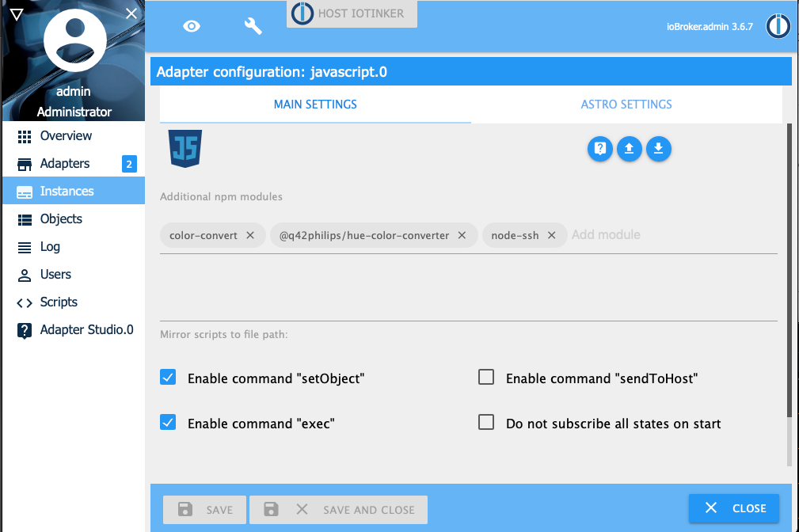Remove the @q42philips/hue-color-converter module chip
The image size is (799, 532).
click(x=462, y=235)
